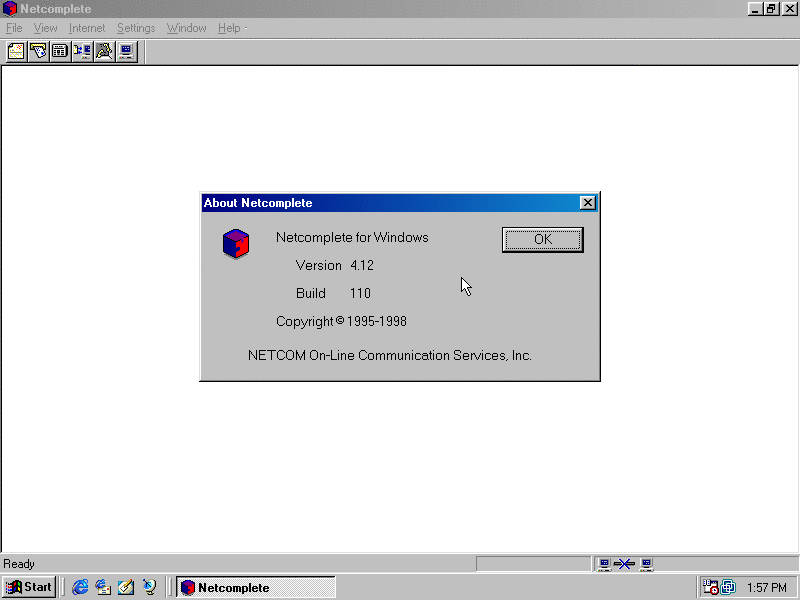This screenshot has width=800, height=600.
Task: Open Outlook Express from Quick Launch
Action: (103, 587)
